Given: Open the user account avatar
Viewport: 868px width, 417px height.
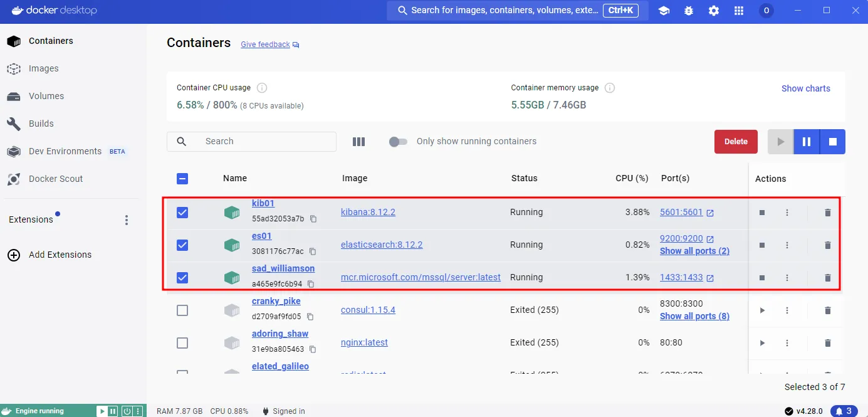Looking at the screenshot, I should 766,11.
